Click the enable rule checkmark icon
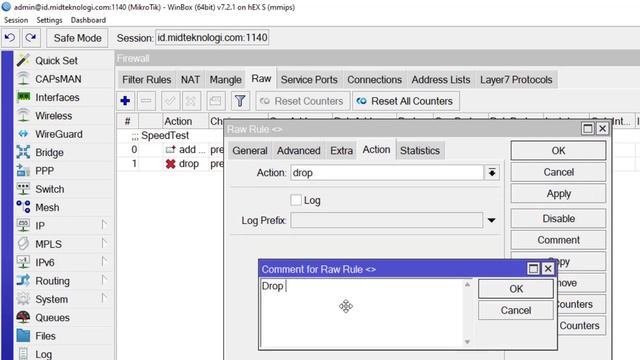The image size is (640, 360). (170, 101)
